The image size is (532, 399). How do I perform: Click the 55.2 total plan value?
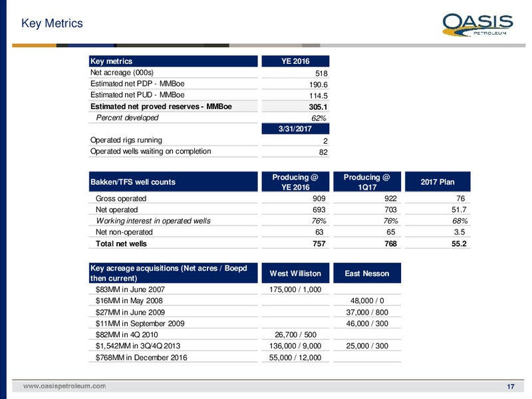(x=459, y=243)
